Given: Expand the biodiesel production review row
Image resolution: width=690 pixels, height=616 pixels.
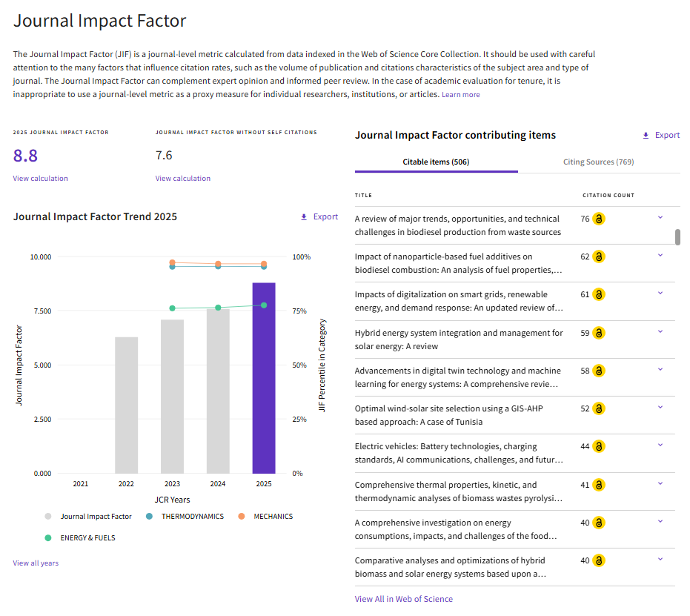Looking at the screenshot, I should [660, 217].
